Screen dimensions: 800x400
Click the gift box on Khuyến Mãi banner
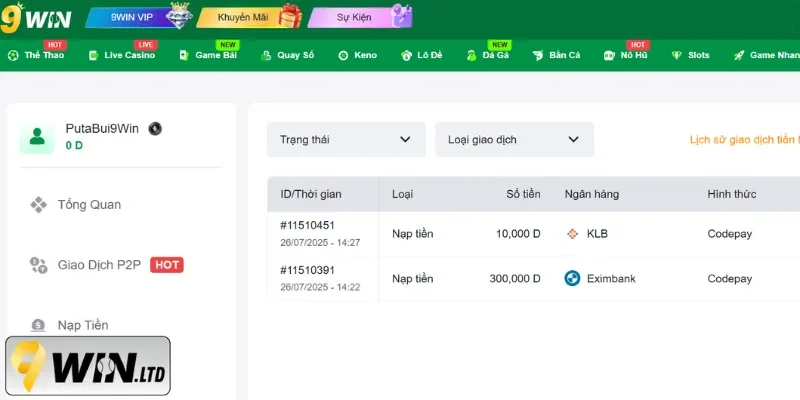tap(290, 16)
